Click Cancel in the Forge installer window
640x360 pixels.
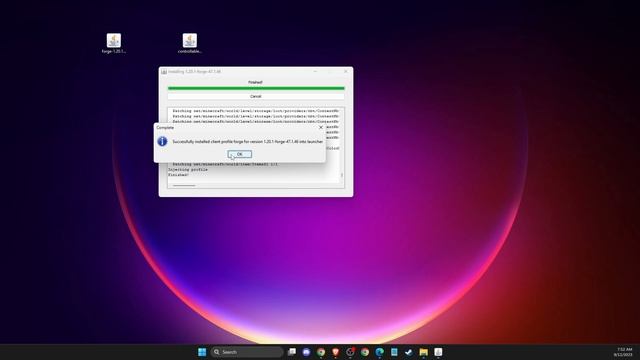tap(256, 96)
